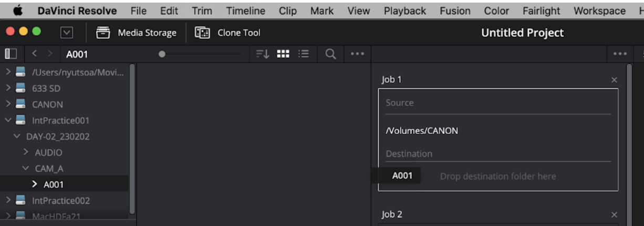
Task: Click the /Volumes/CANON source path
Action: click(422, 131)
